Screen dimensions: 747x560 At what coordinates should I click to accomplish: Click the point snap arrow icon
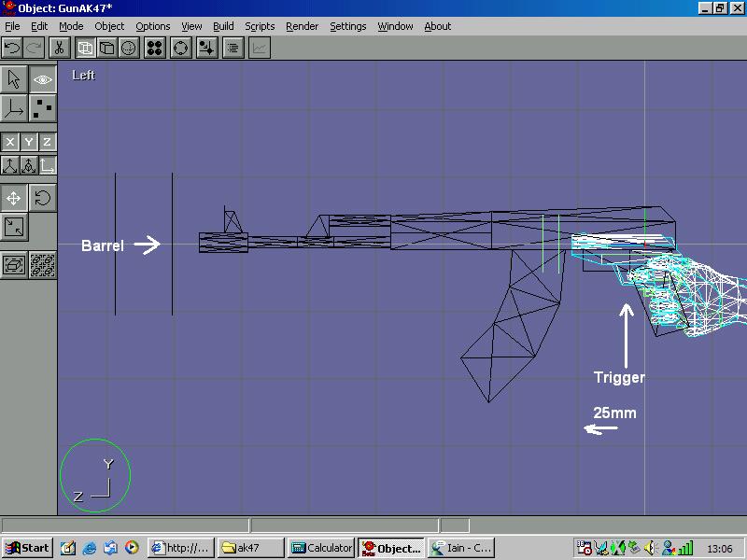point(207,48)
